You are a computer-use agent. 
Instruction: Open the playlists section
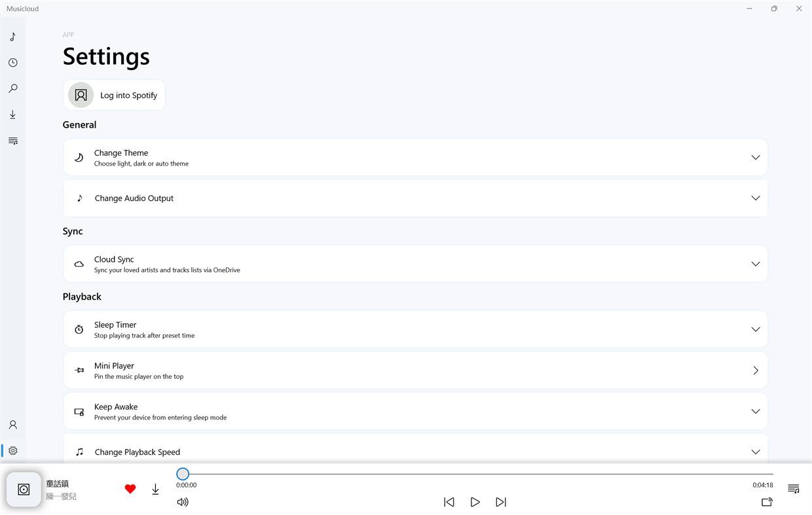pos(12,141)
